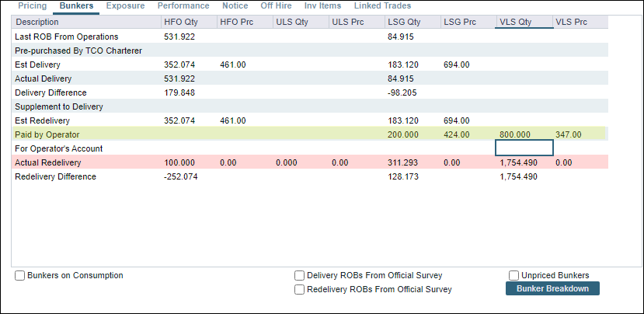
Task: Click the focused For Operator's Account VLS Qty cell
Action: coord(524,148)
